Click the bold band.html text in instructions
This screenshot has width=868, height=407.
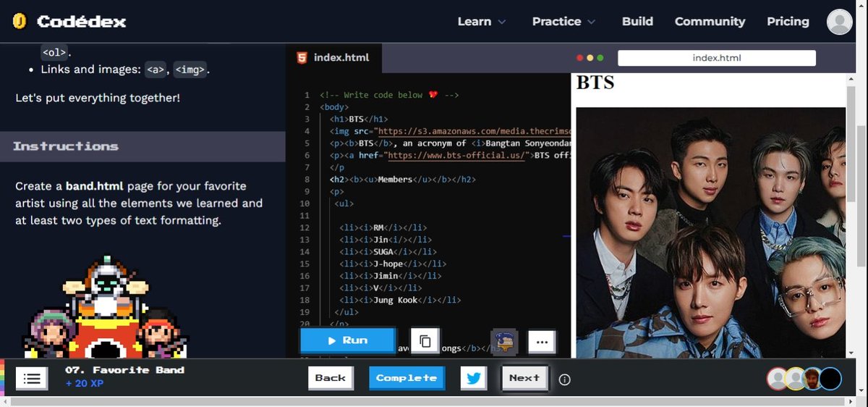(x=96, y=186)
